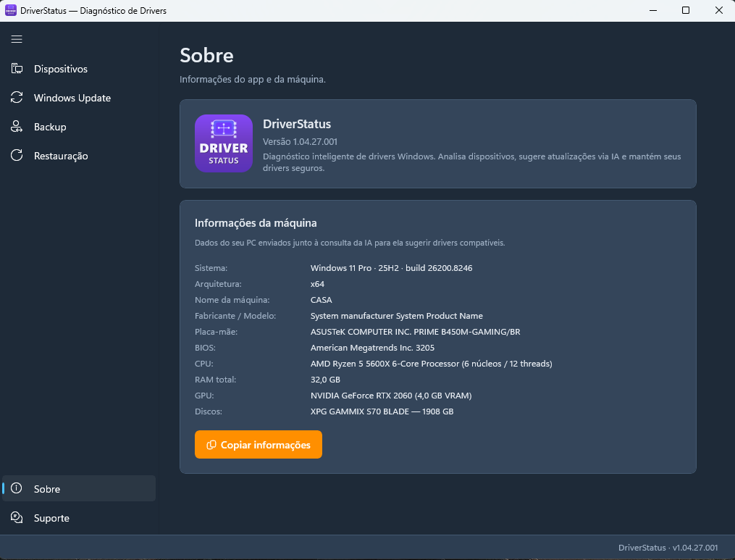Select the Sobre menu item

[x=79, y=489]
